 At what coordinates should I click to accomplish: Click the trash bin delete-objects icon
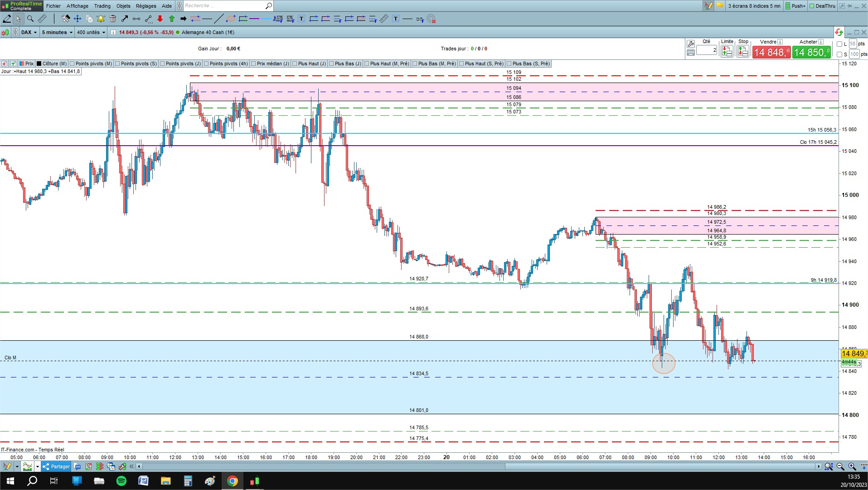113,19
